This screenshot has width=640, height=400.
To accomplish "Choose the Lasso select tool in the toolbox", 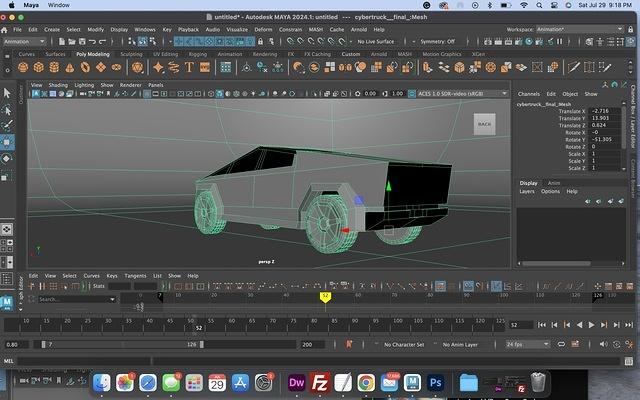I will click(7, 110).
